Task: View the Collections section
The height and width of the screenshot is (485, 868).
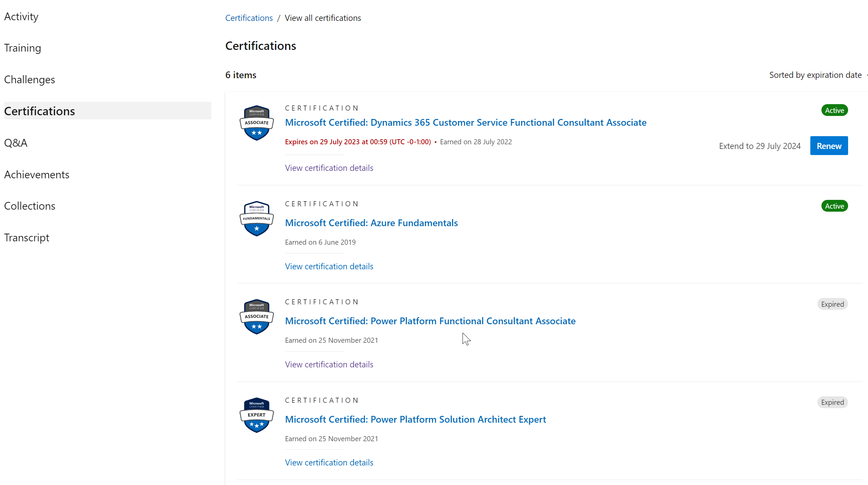Action: (30, 206)
